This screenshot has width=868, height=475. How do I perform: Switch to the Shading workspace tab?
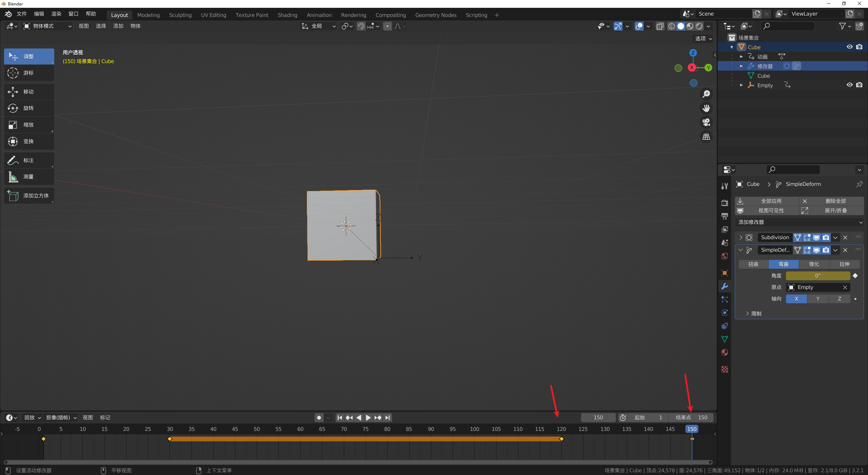pos(287,15)
